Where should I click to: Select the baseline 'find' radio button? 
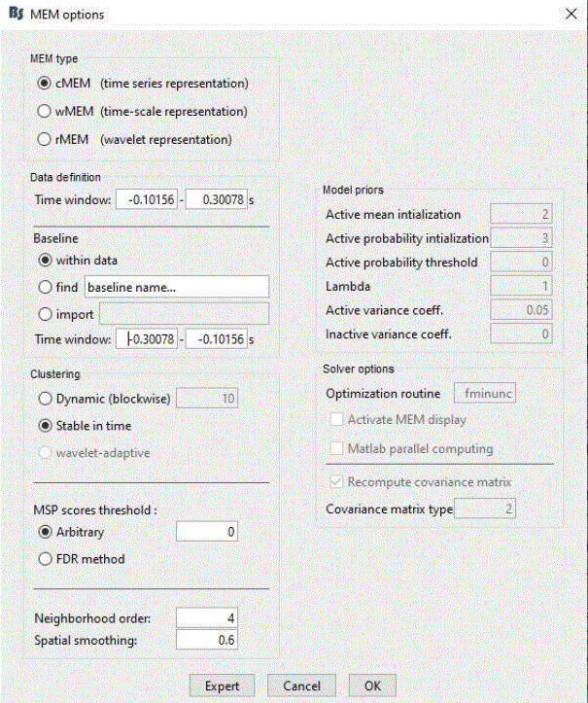tap(45, 286)
